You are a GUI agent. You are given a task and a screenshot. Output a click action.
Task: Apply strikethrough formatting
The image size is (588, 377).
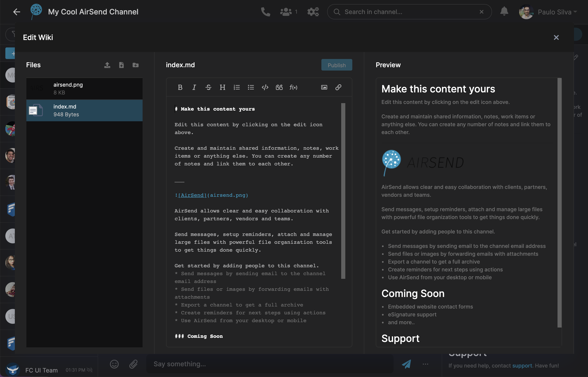click(x=208, y=87)
